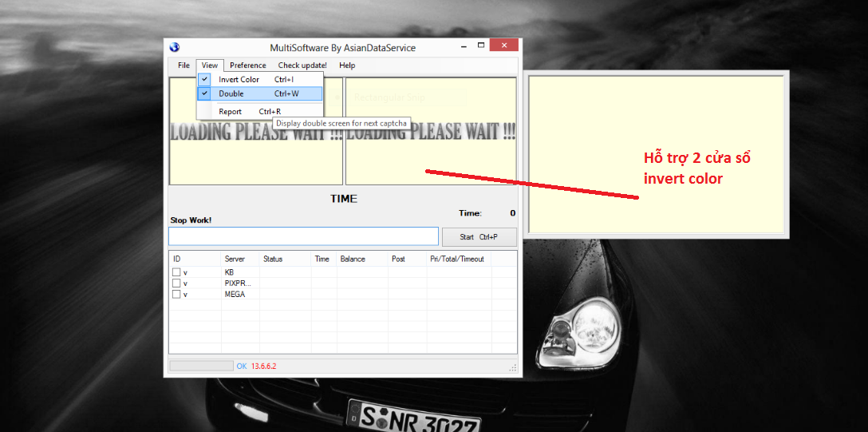Click the right captcha display panel

[x=432, y=131]
